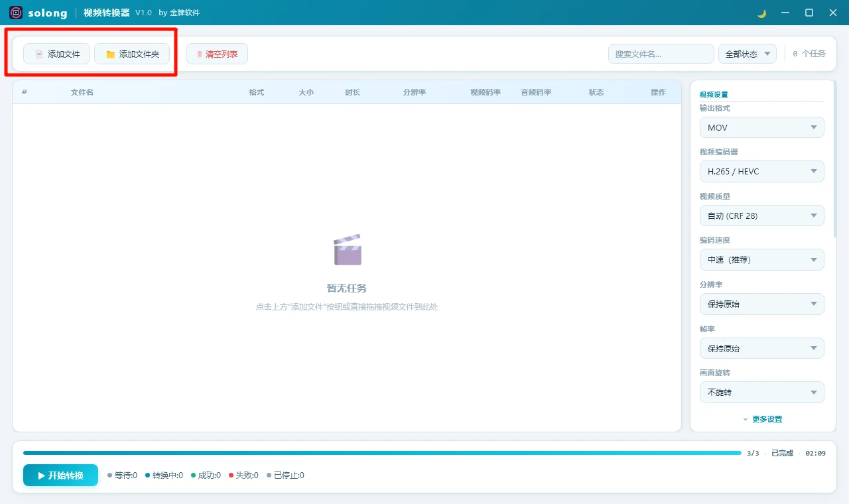849x504 pixels.
Task: Open the 输出格式 dropdown showing MOV
Action: [761, 127]
